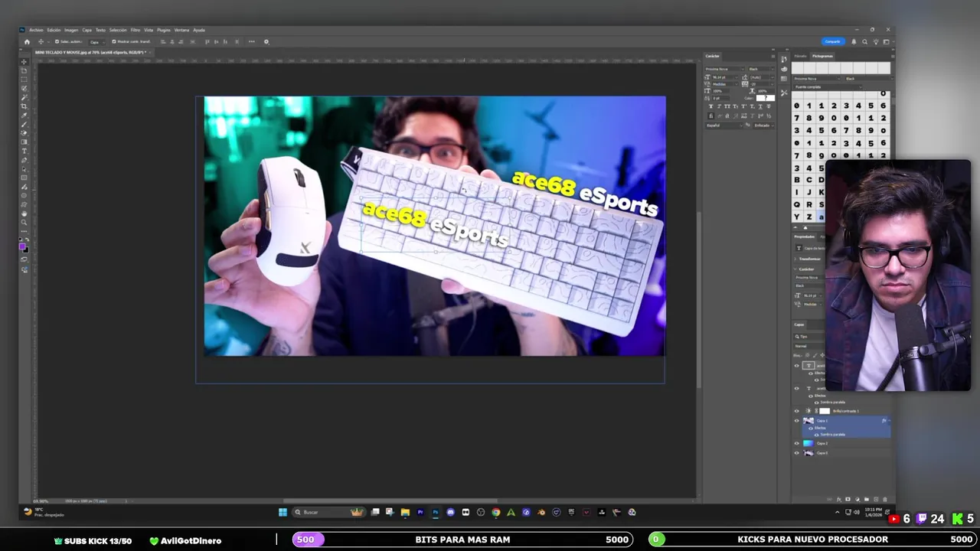Click the text Color swatch in Carácter
The width and height of the screenshot is (980, 551).
[x=766, y=98]
